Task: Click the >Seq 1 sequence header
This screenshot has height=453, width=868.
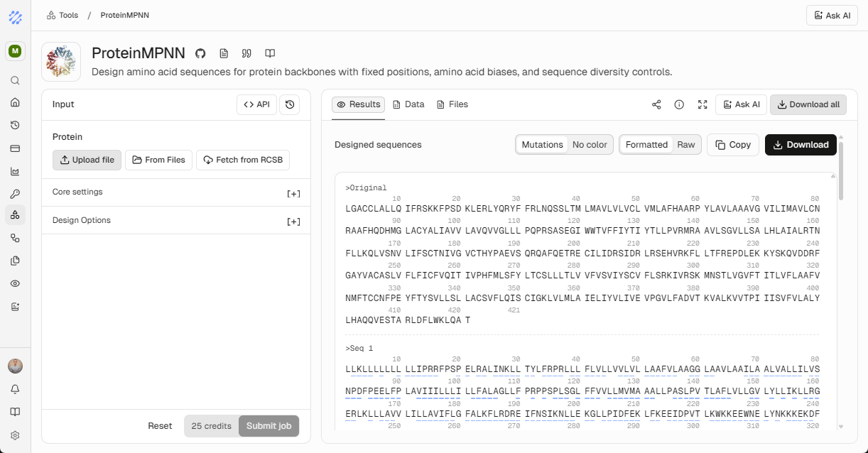Action: (359, 349)
